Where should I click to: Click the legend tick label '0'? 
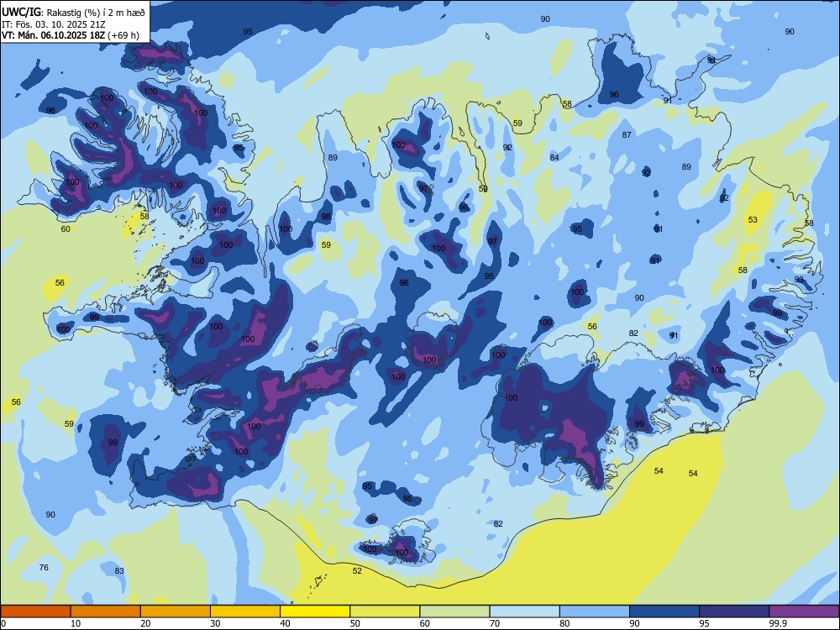(3, 623)
